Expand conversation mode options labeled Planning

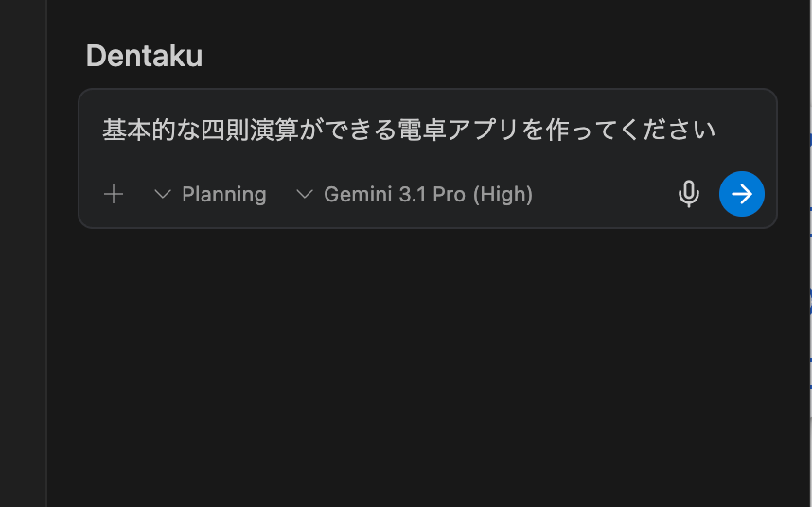tap(211, 194)
